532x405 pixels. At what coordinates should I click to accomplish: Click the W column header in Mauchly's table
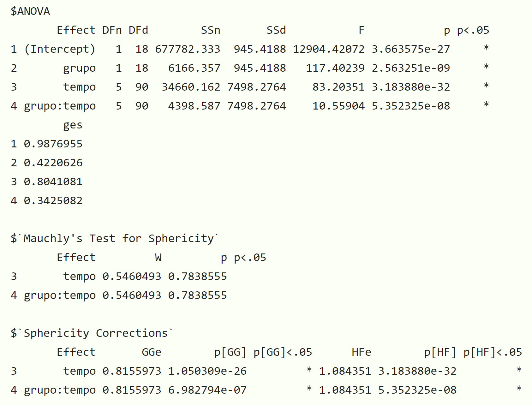158,258
